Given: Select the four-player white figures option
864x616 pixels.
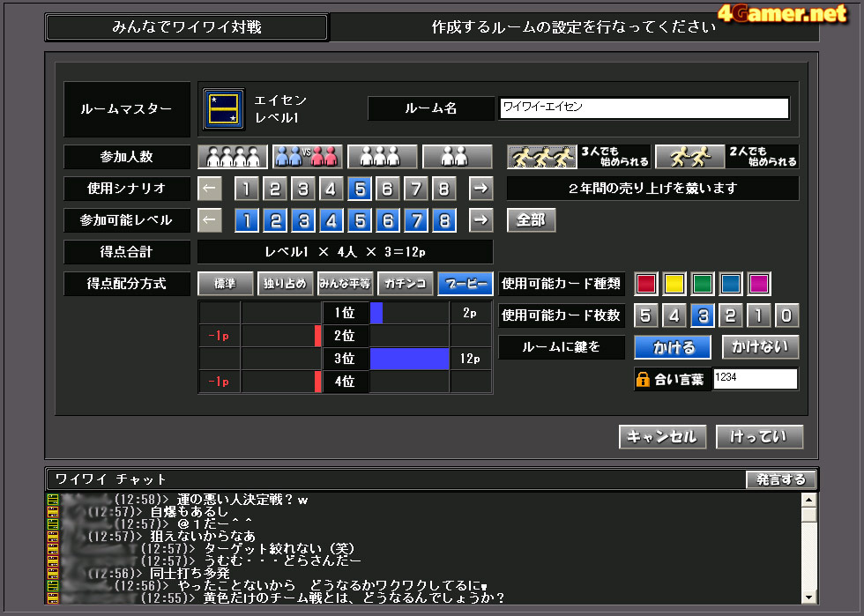Looking at the screenshot, I should point(233,157).
